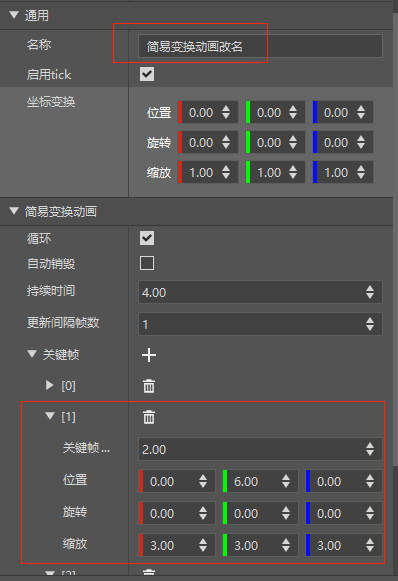Screen dimensions: 398x581
Task: Click 坐标变换 位置 Z field (blue)
Action: 343,112
